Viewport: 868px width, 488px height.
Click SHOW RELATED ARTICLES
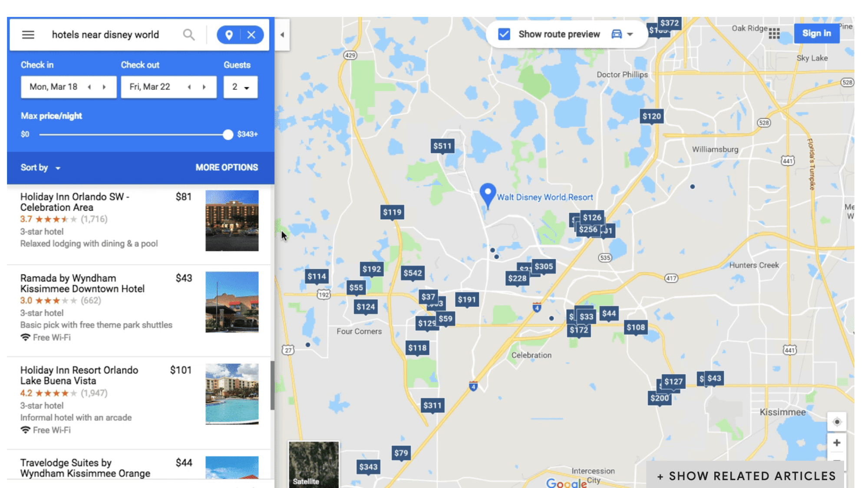click(746, 476)
